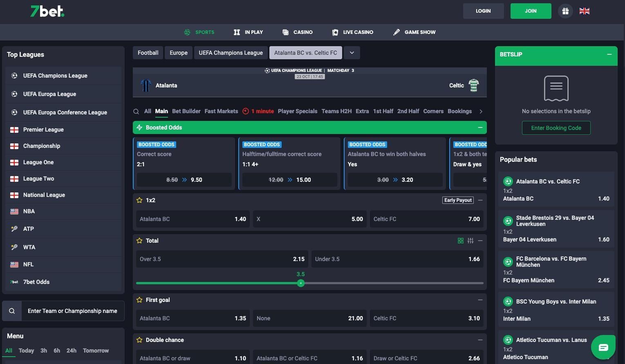Filter menu by 24h
This screenshot has height=364, width=625.
pyautogui.click(x=72, y=351)
